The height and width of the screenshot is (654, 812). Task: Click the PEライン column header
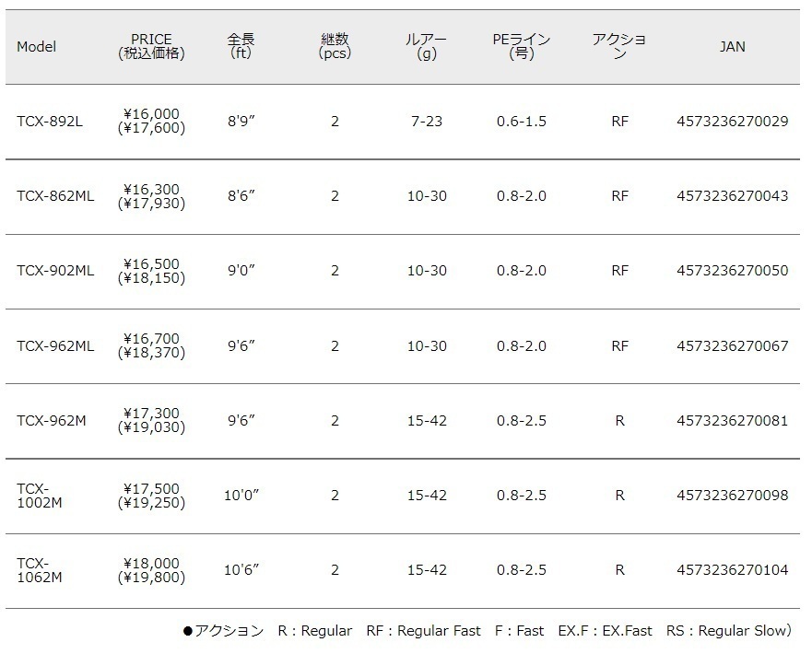click(522, 47)
